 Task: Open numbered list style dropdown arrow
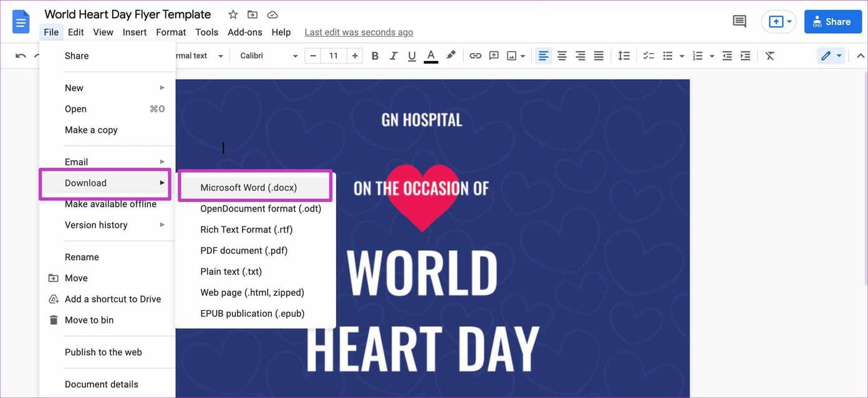pos(711,56)
